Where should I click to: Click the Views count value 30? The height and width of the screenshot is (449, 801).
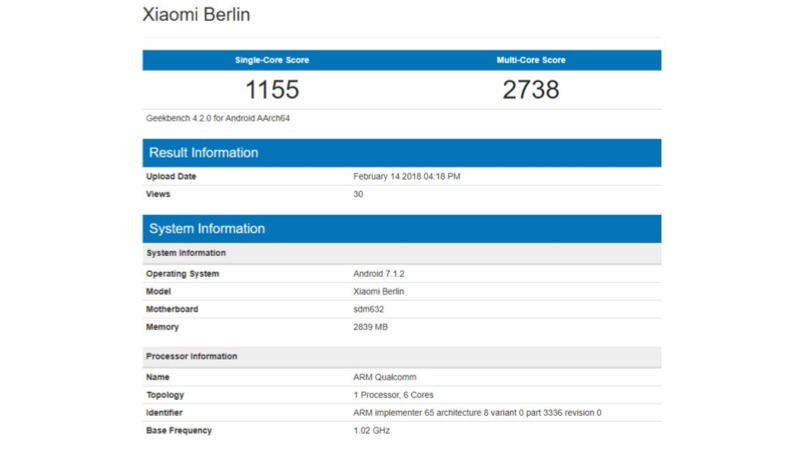click(359, 194)
